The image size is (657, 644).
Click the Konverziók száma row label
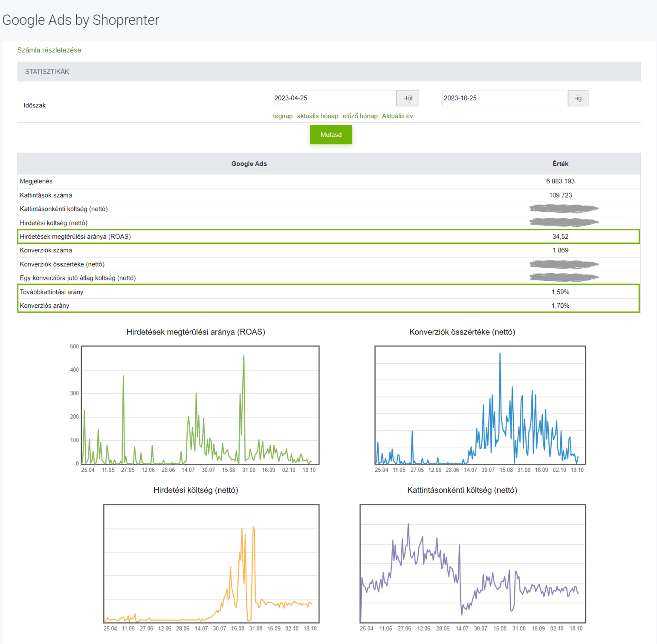(46, 250)
